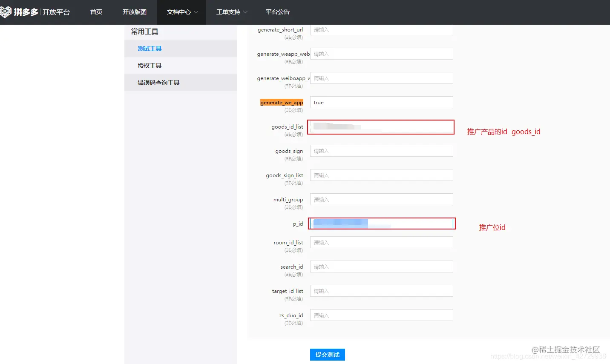
Task: Click the Pinduoduo logo icon
Action: coord(5,11)
